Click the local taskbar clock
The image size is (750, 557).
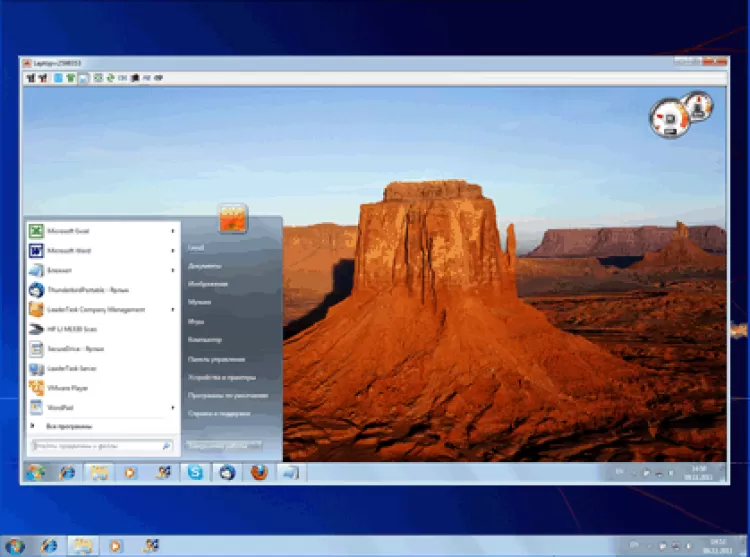[x=718, y=546]
